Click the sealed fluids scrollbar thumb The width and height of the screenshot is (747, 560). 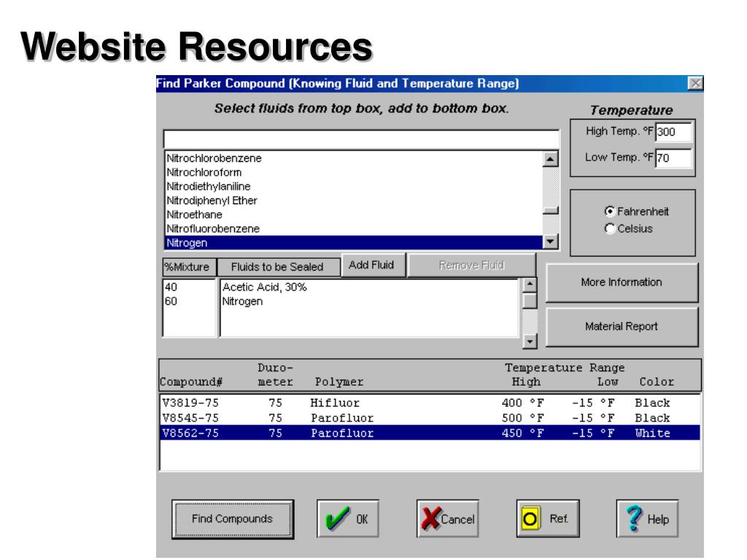(530, 300)
